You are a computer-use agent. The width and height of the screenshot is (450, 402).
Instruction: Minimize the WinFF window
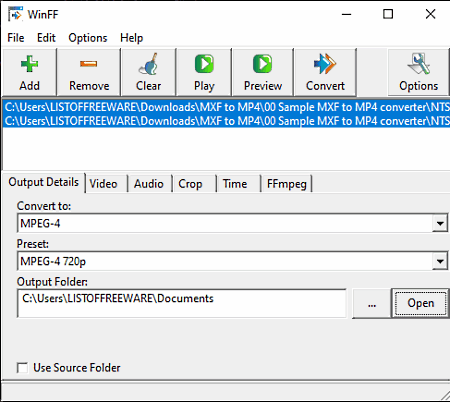347,14
